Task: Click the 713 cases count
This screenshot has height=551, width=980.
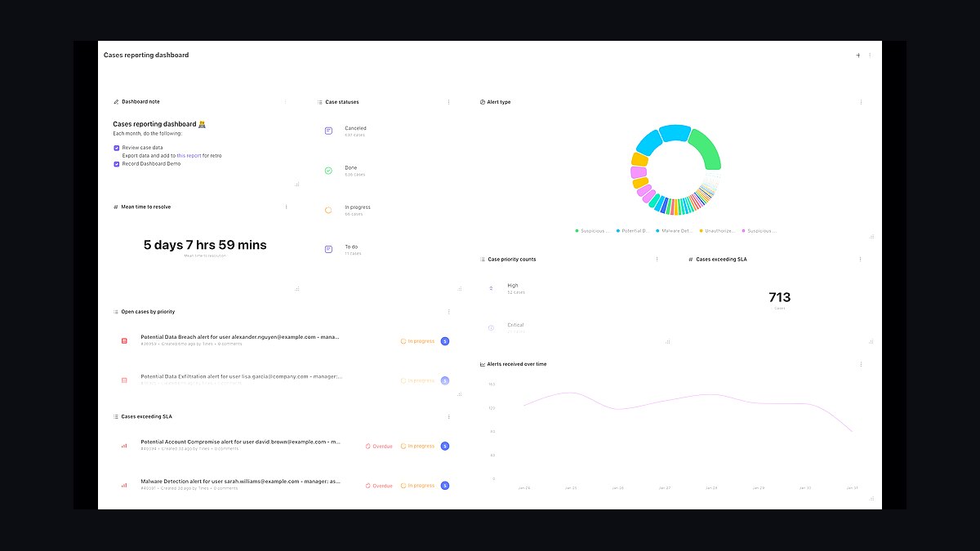Action: point(780,297)
